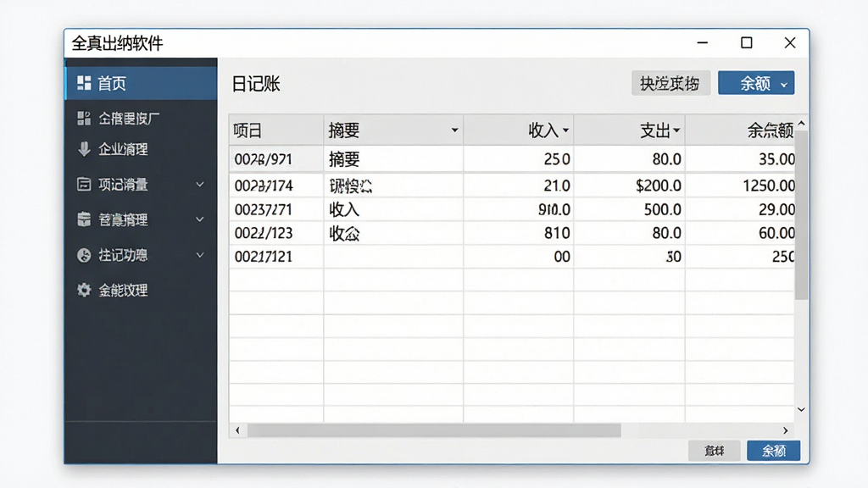Open the blue 余额 dropdown beside 日记账 title
Viewport: 868px width, 488px height.
[x=756, y=83]
